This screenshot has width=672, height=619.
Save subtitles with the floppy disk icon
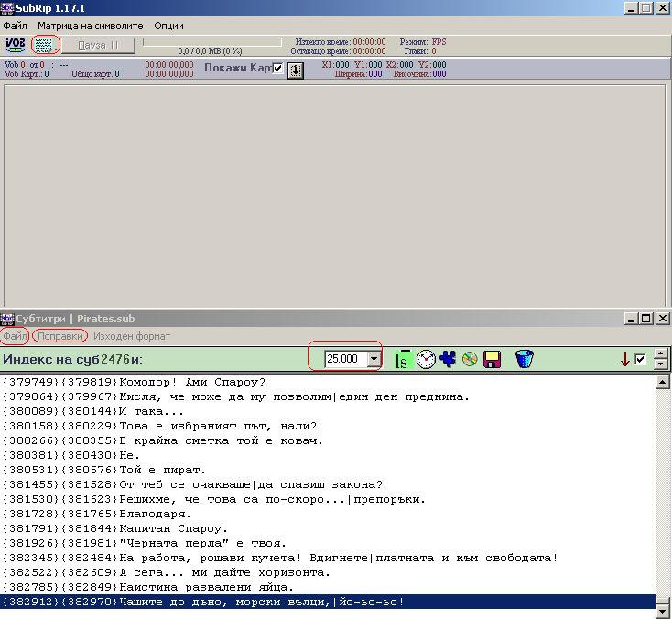pyautogui.click(x=492, y=359)
